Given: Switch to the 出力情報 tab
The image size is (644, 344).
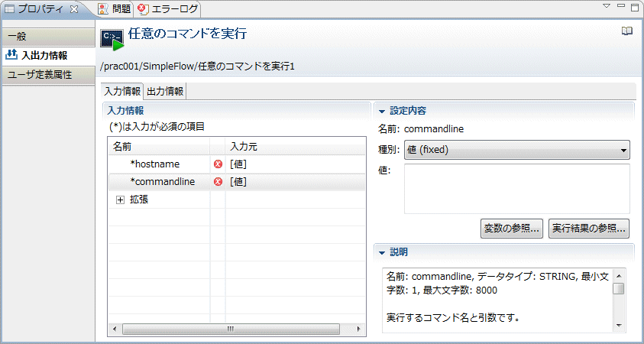Looking at the screenshot, I should tap(165, 91).
